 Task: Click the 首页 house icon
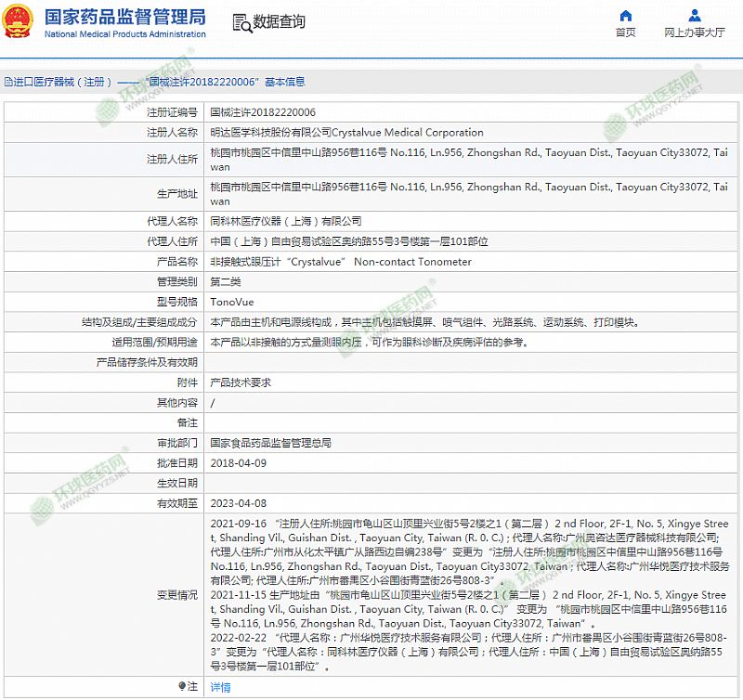pyautogui.click(x=626, y=15)
